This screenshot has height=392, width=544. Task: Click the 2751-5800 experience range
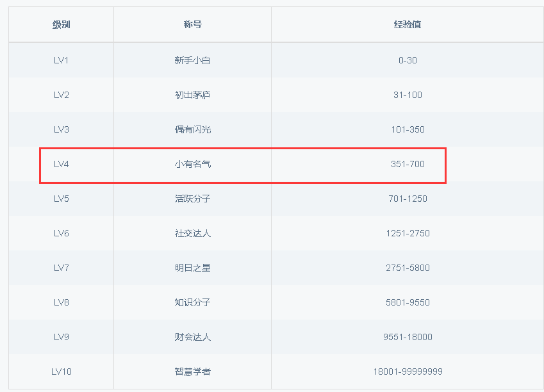(408, 268)
